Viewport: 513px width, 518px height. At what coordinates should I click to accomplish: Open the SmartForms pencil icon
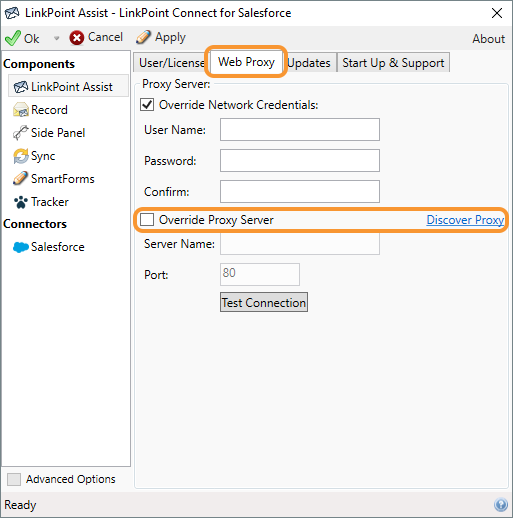(x=21, y=178)
